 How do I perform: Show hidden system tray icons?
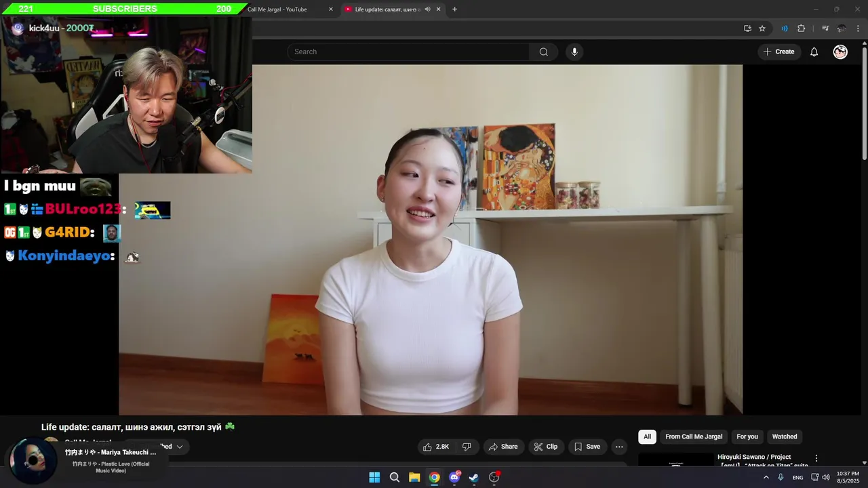tap(766, 477)
